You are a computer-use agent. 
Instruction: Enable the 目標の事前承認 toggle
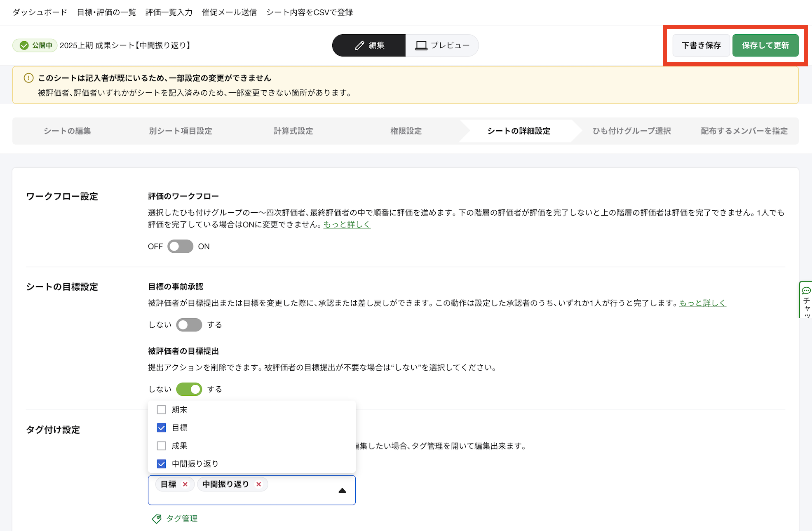pos(189,325)
